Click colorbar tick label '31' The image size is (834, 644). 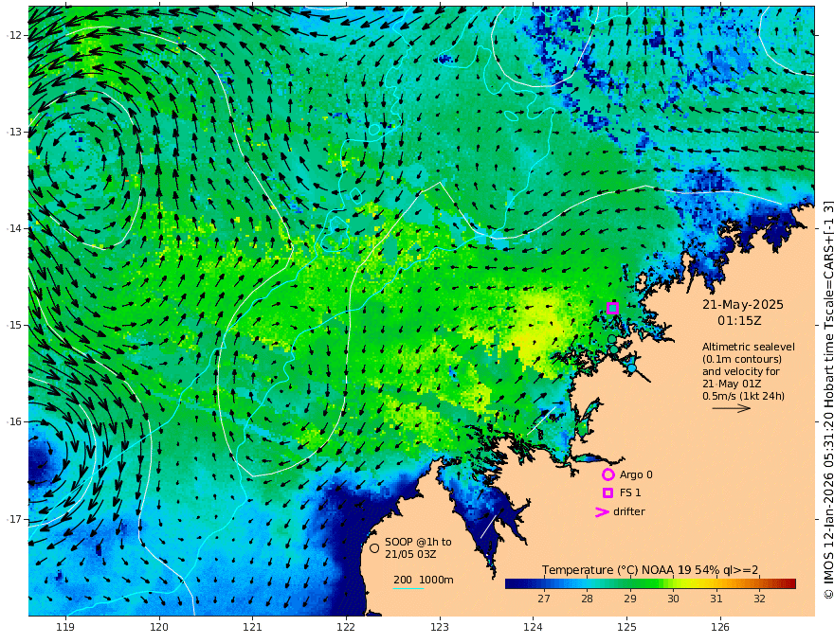[716, 599]
